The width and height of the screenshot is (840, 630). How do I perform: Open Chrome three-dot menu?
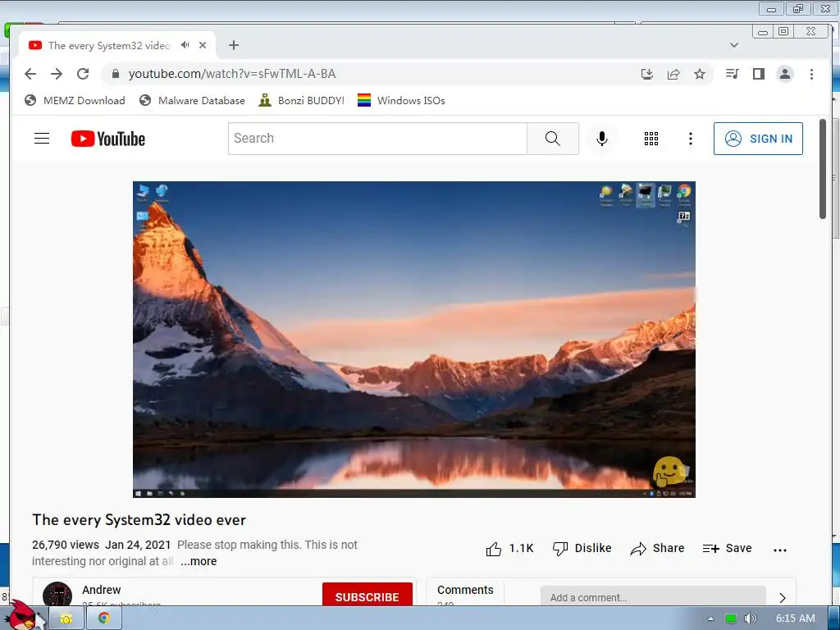811,74
